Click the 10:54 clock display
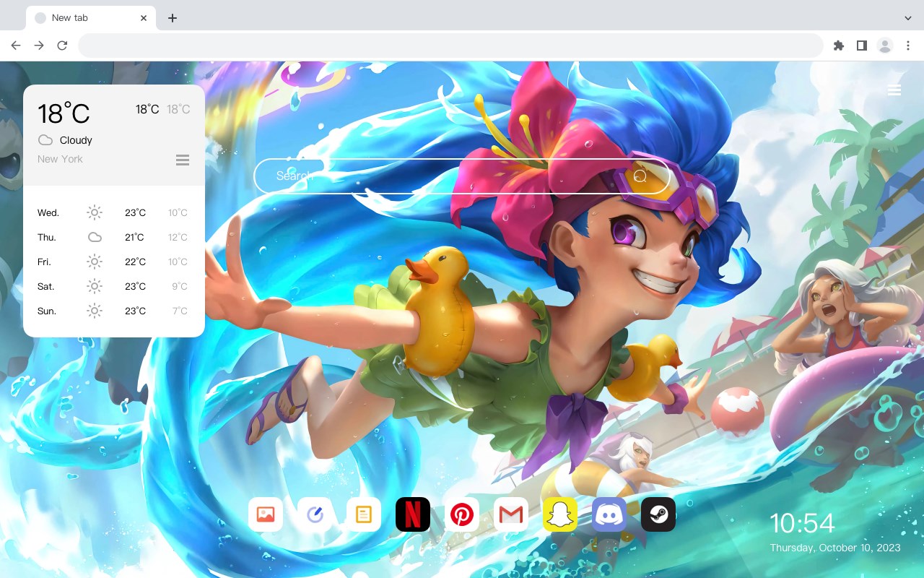924x578 pixels. [802, 523]
